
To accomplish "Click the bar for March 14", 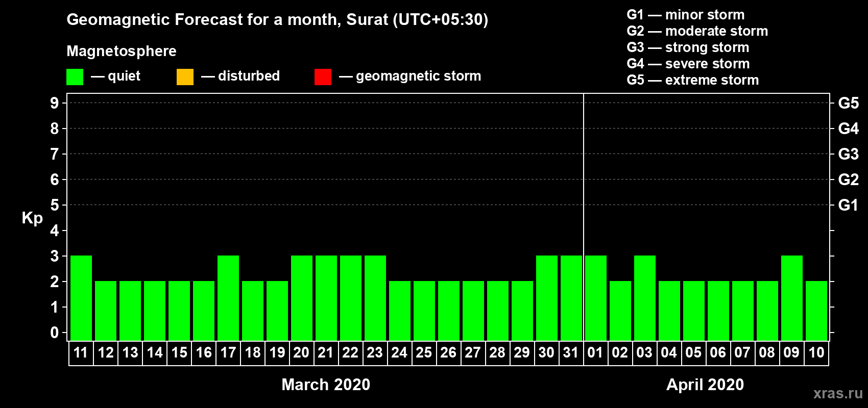I will click(155, 311).
